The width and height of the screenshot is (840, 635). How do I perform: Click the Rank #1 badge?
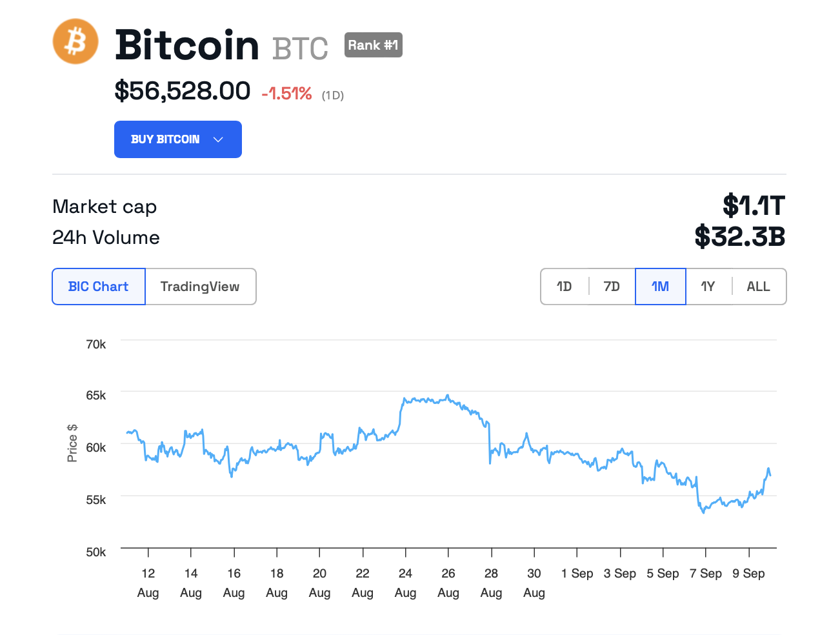373,45
